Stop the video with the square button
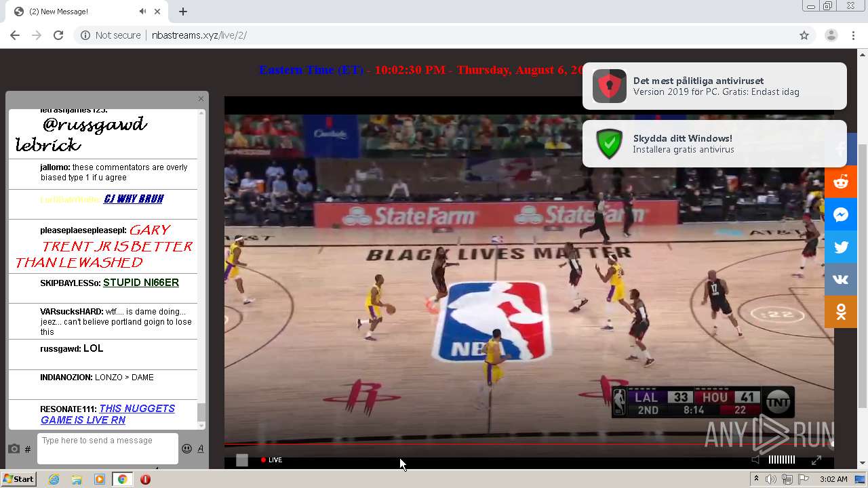 click(242, 460)
